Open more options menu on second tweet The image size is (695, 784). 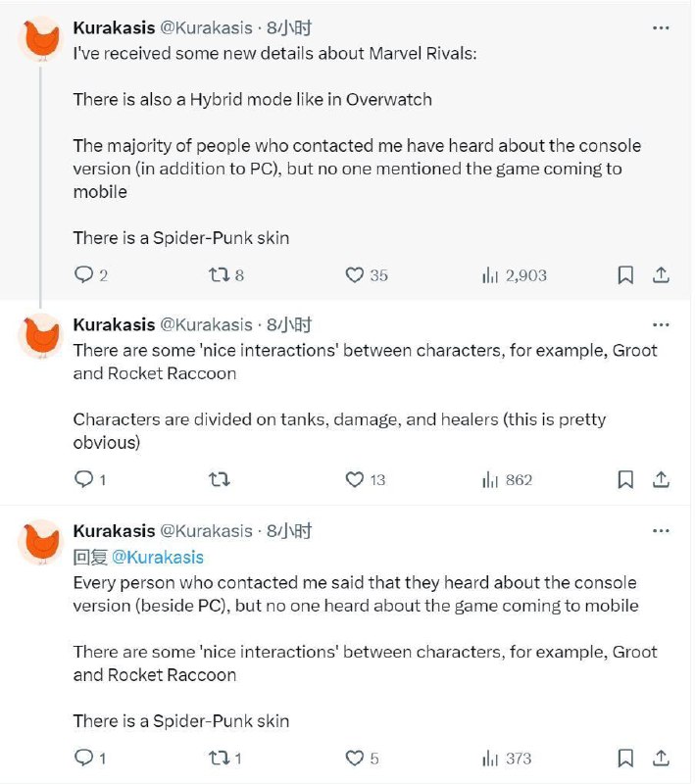662,324
